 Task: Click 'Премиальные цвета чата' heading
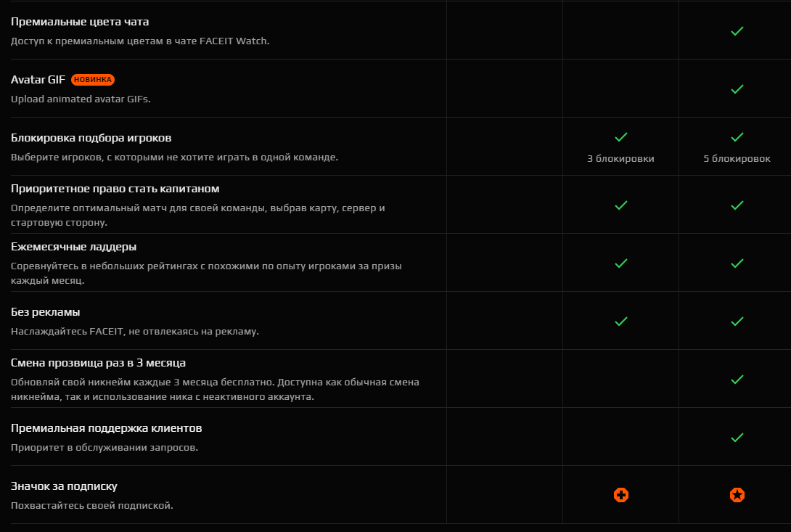tap(80, 22)
